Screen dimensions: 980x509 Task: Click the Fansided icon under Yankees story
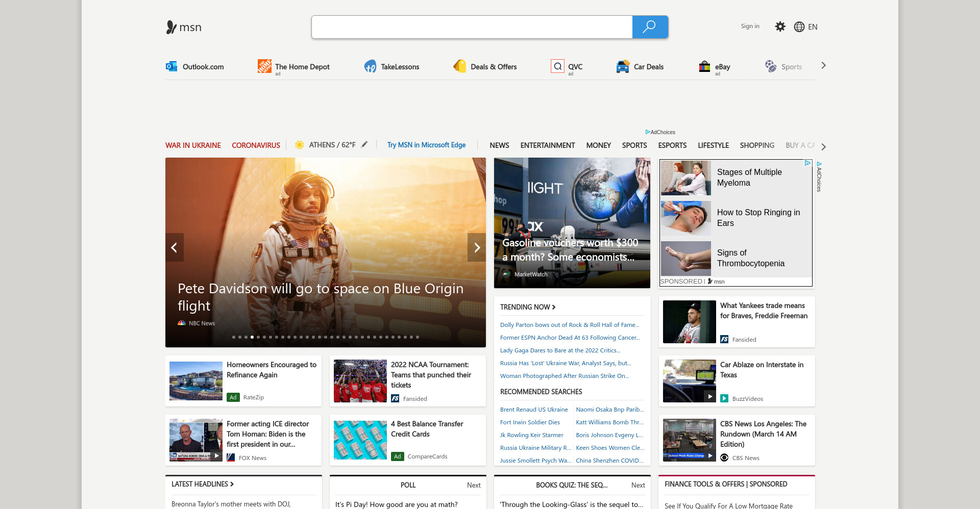(724, 339)
